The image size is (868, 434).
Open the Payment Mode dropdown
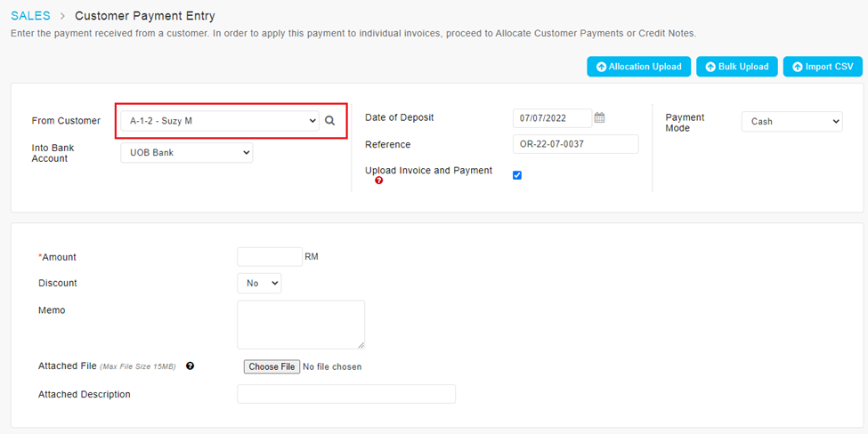[791, 122]
